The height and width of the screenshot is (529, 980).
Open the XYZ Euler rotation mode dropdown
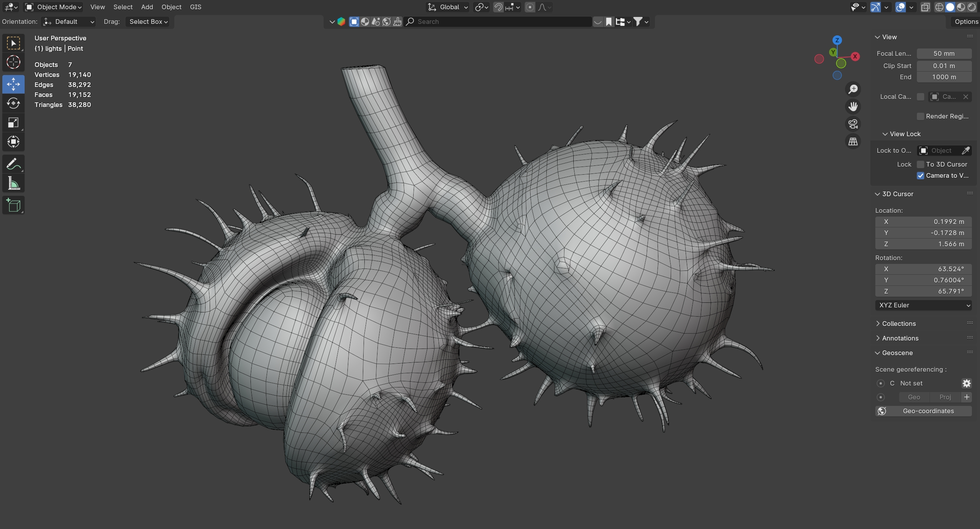(923, 305)
